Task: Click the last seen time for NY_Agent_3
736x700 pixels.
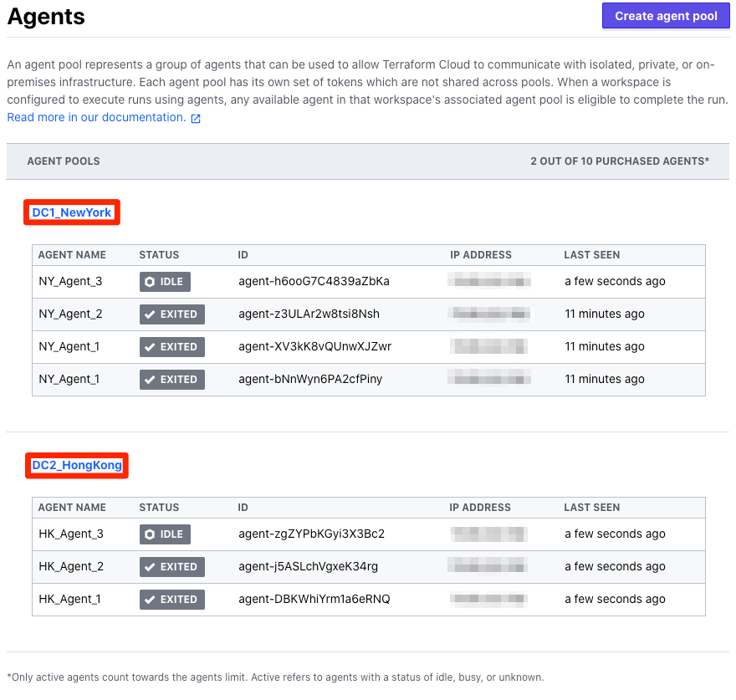Action: click(615, 282)
